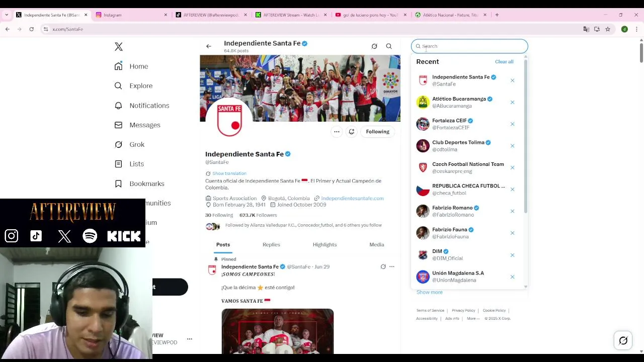Open Bookmarks in the sidebar
644x362 pixels.
click(139, 184)
